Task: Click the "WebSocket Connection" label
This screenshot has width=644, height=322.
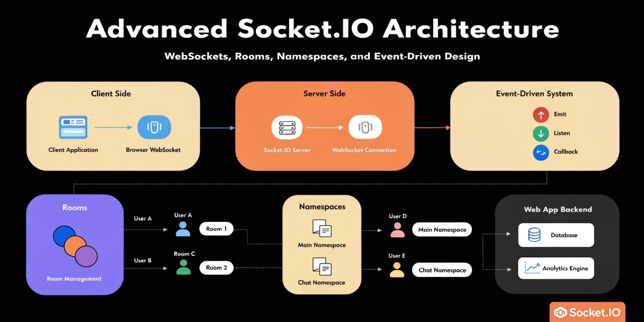Action: coord(364,150)
